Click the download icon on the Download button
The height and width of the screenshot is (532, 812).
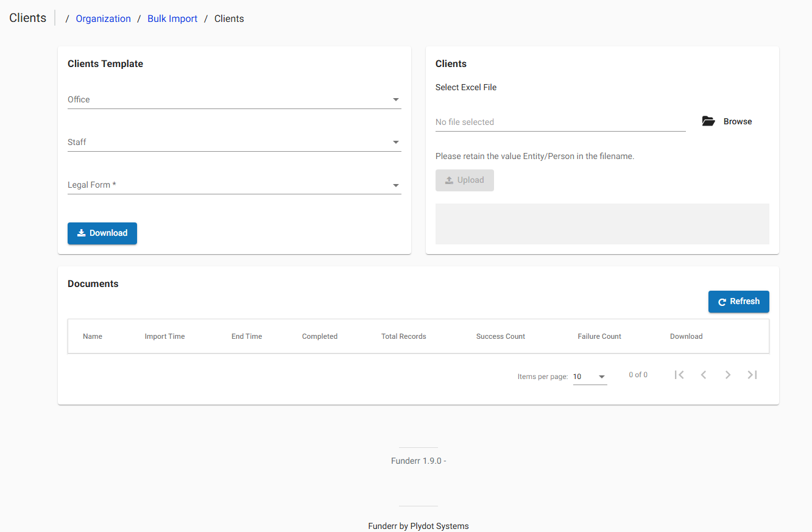(81, 233)
